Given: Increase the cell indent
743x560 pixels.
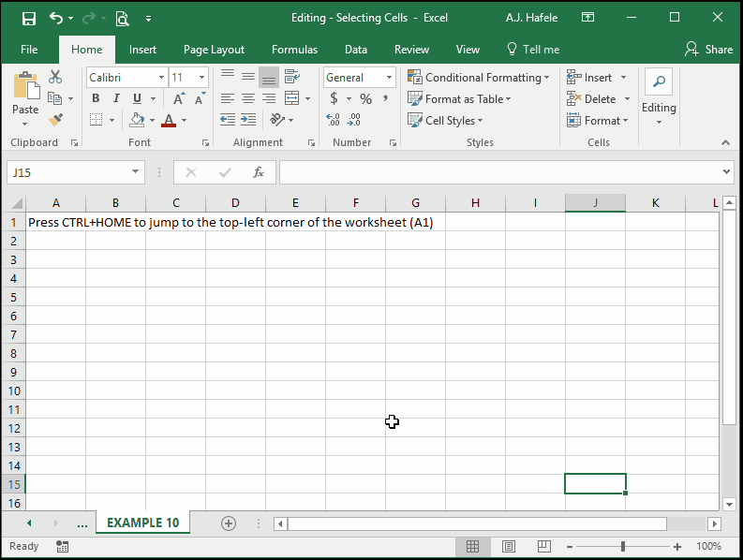Looking at the screenshot, I should (x=248, y=119).
